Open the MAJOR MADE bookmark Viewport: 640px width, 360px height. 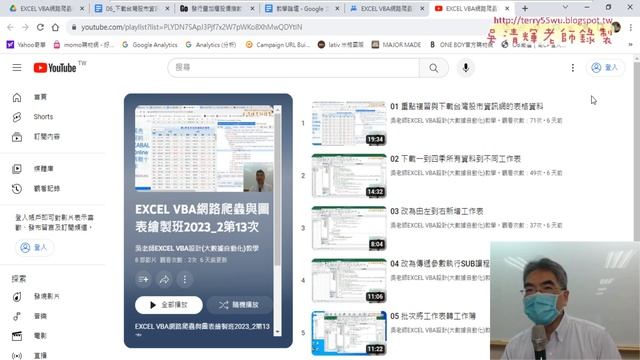(x=396, y=45)
